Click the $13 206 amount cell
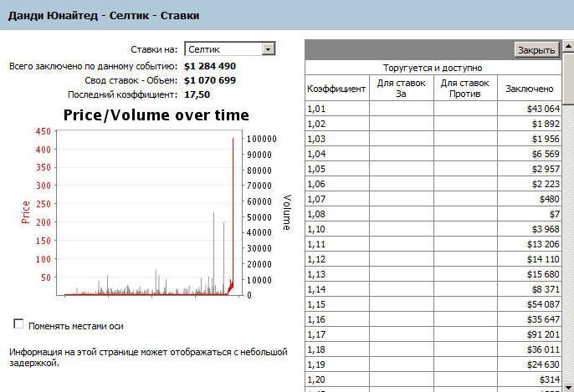This screenshot has height=392, width=574. pyautogui.click(x=530, y=243)
